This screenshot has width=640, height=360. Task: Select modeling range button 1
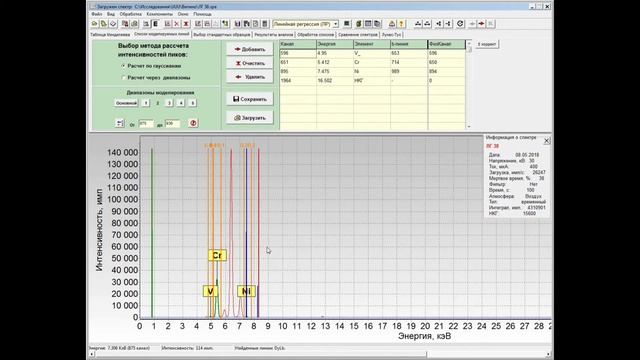pos(146,103)
